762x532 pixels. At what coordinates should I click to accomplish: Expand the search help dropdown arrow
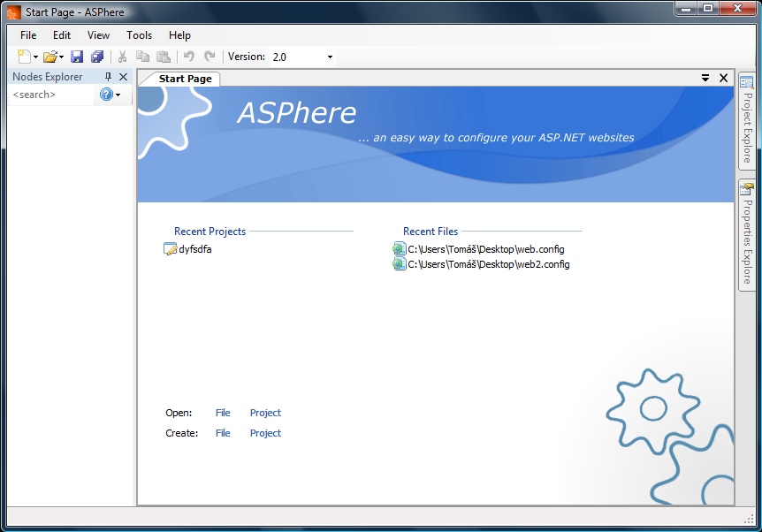(x=118, y=95)
